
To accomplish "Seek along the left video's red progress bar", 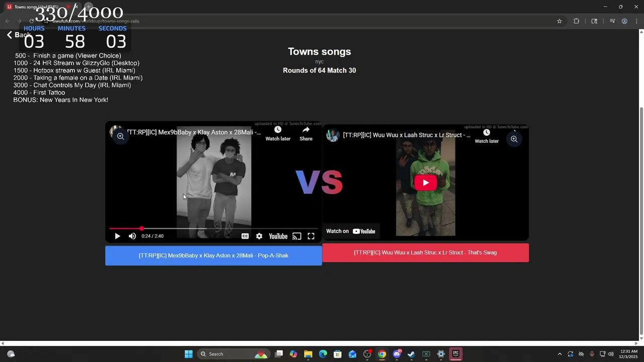I will coord(213,229).
